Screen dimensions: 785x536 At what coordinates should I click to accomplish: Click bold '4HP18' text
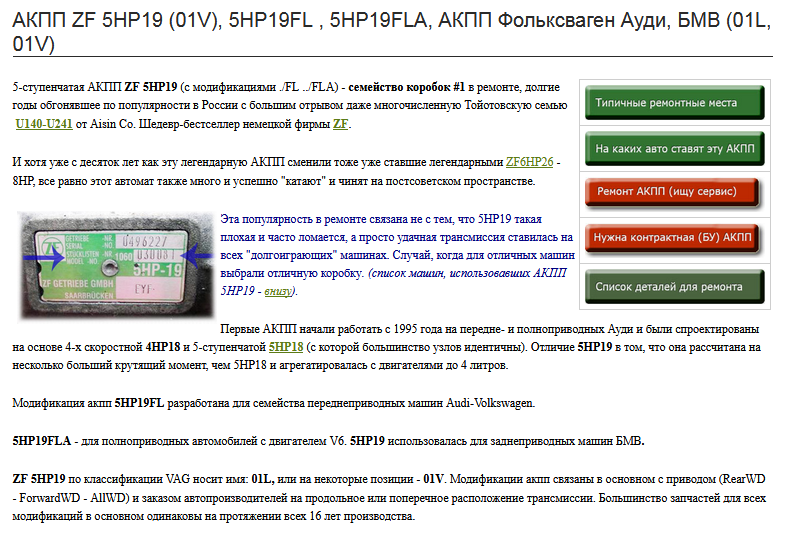pos(163,347)
